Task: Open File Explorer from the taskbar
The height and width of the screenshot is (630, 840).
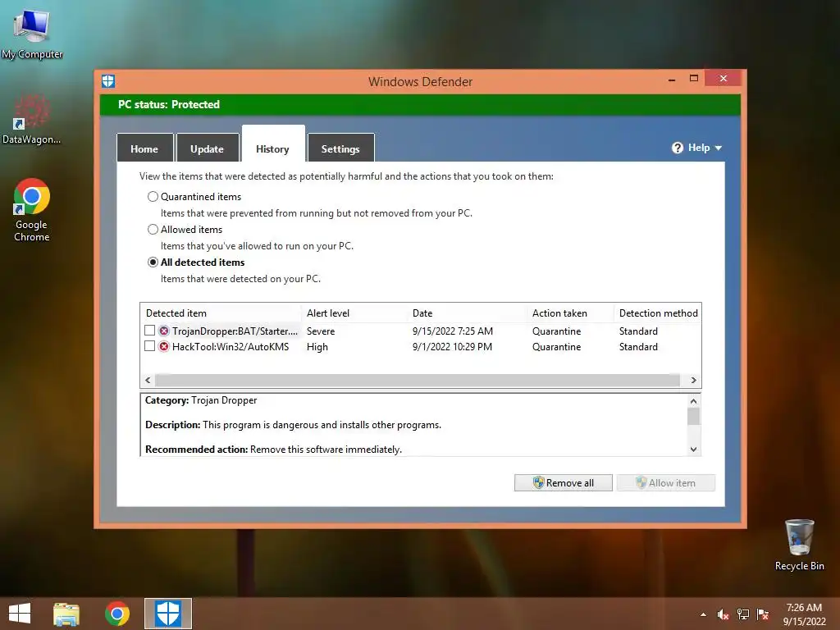Action: click(66, 614)
